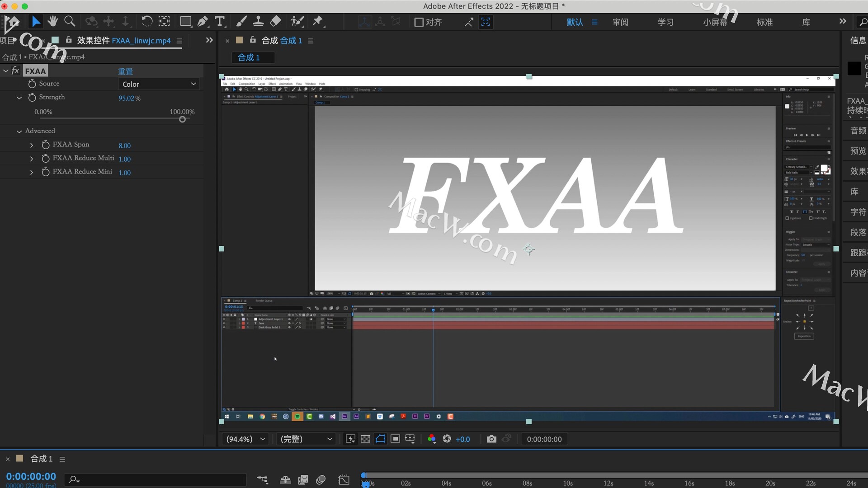Toggle the region of interest icon
868x488 pixels.
coord(395,439)
